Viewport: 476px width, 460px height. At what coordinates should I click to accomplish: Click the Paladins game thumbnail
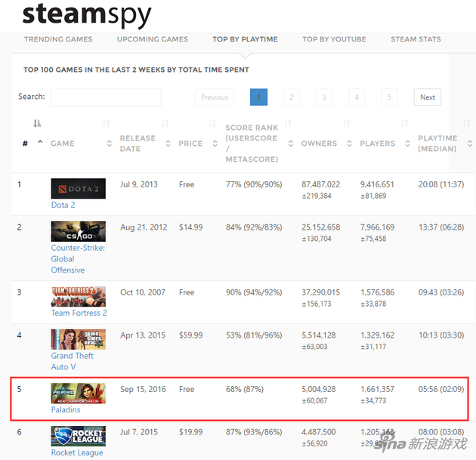coord(79,394)
